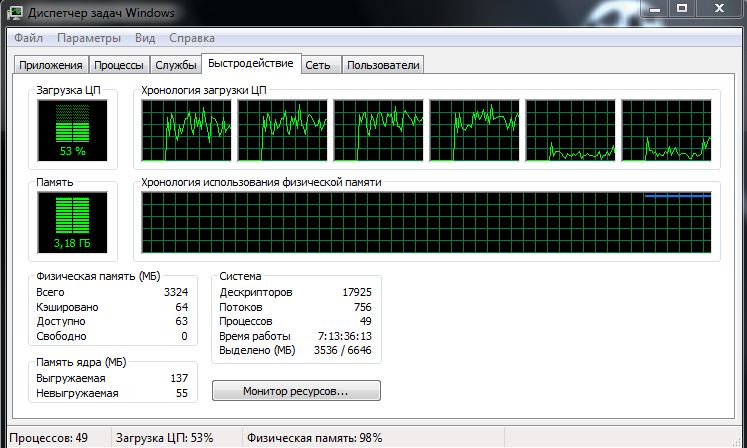Open the Файл menu
The image size is (747, 448).
tap(28, 38)
